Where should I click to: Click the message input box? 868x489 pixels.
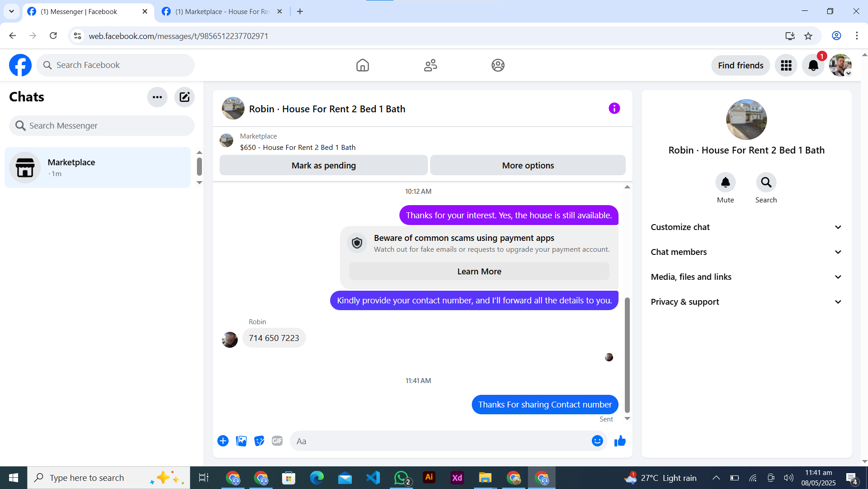click(441, 441)
